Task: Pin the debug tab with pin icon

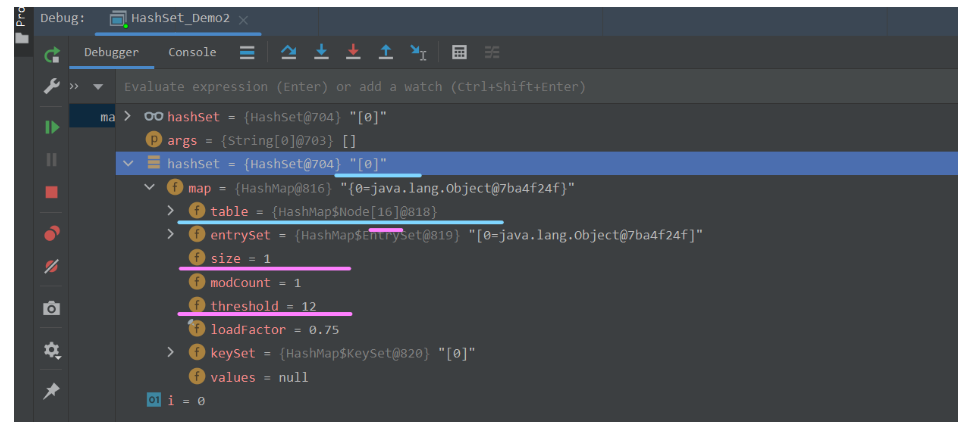Action: pyautogui.click(x=52, y=391)
